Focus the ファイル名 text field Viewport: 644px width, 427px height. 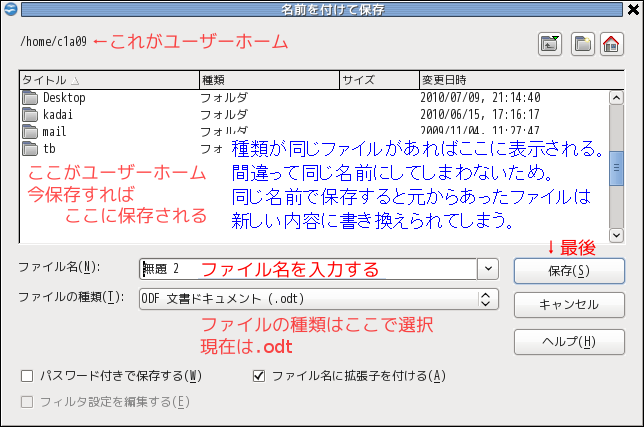pos(308,269)
